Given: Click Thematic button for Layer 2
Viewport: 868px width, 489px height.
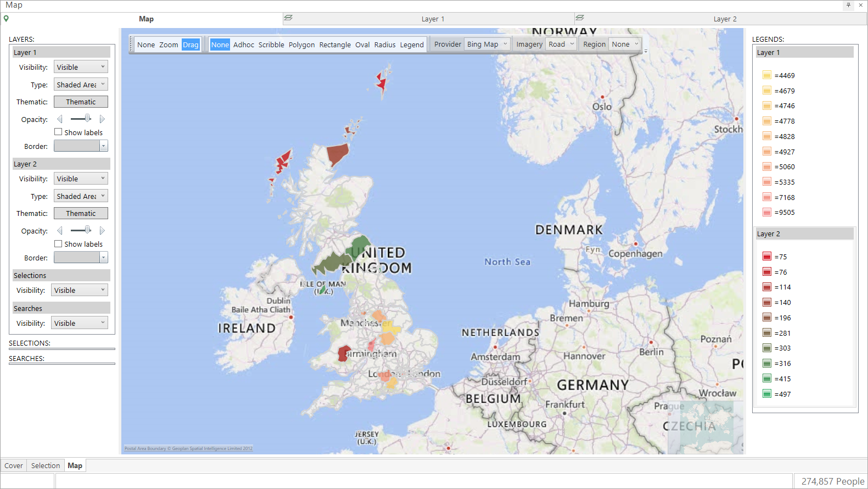Looking at the screenshot, I should pos(81,213).
